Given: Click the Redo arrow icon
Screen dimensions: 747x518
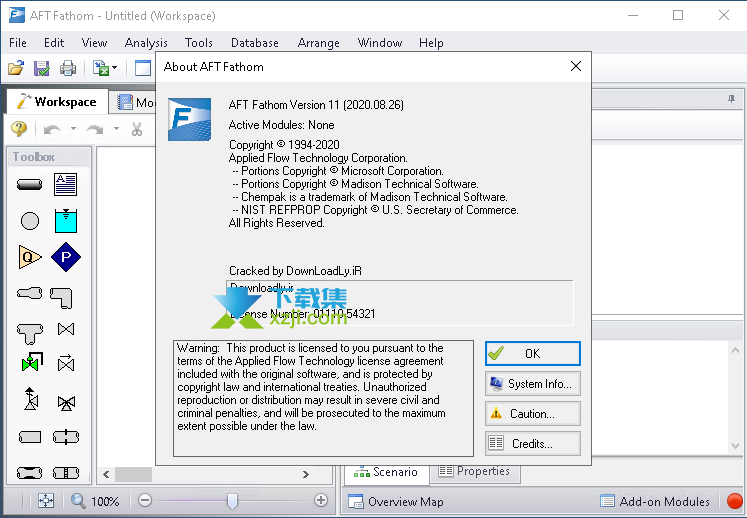Looking at the screenshot, I should coord(95,129).
